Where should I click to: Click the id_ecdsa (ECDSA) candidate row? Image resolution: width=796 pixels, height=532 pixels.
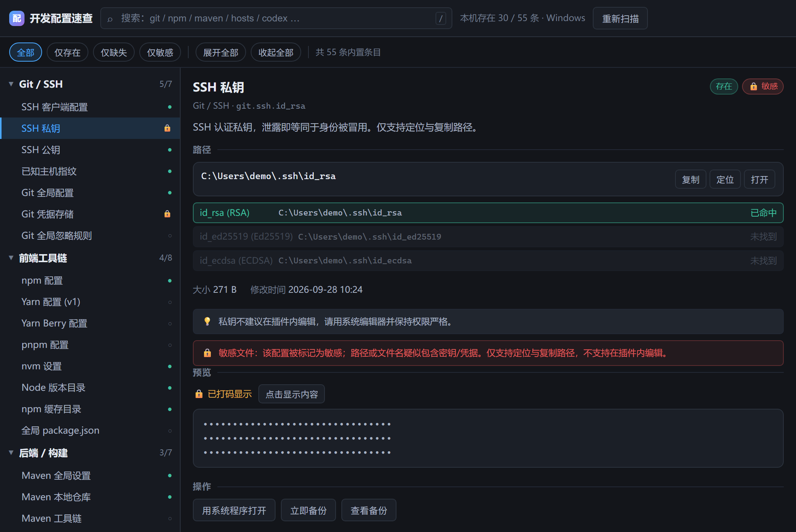pos(488,261)
